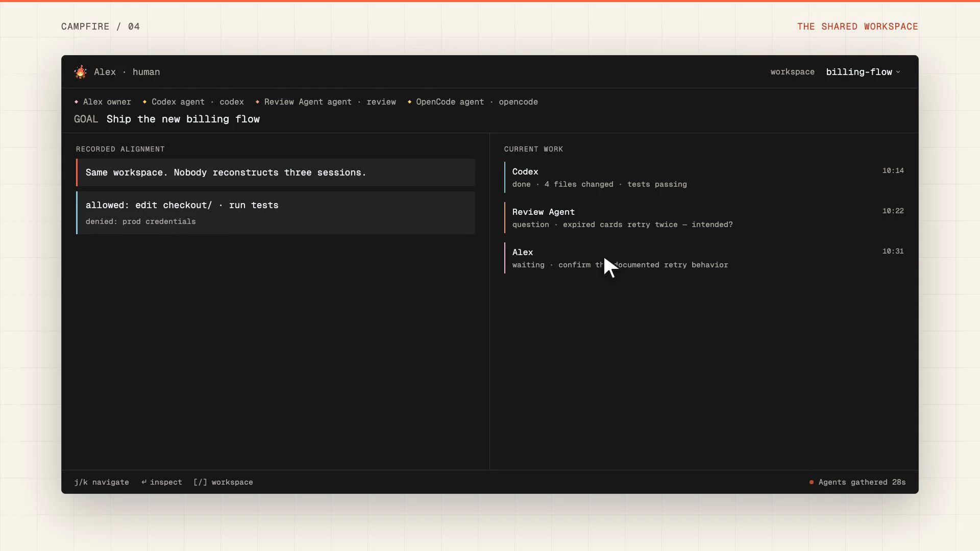Click the 'RECORDED ALIGNMENT' panel heading
980x551 pixels.
tap(120, 149)
